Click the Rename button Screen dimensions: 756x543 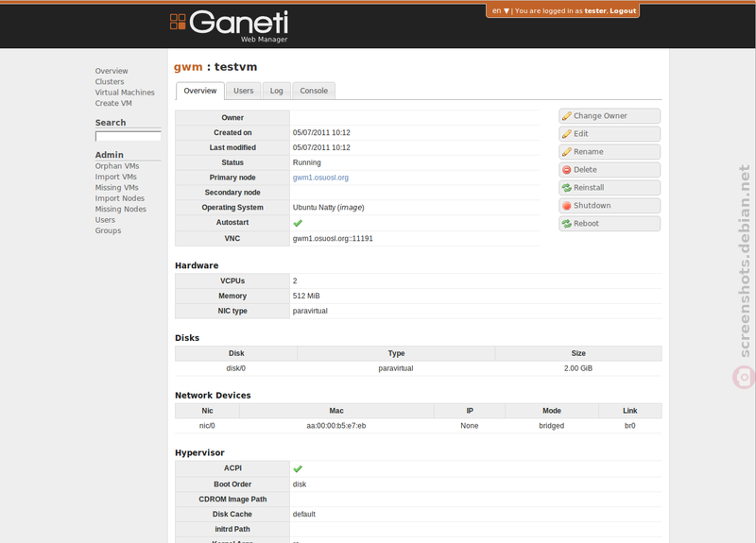coord(610,152)
